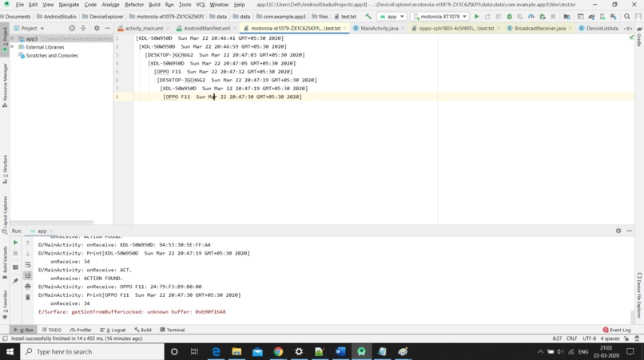Open the TODO tool window
This screenshot has width=644, height=360.
point(52,330)
